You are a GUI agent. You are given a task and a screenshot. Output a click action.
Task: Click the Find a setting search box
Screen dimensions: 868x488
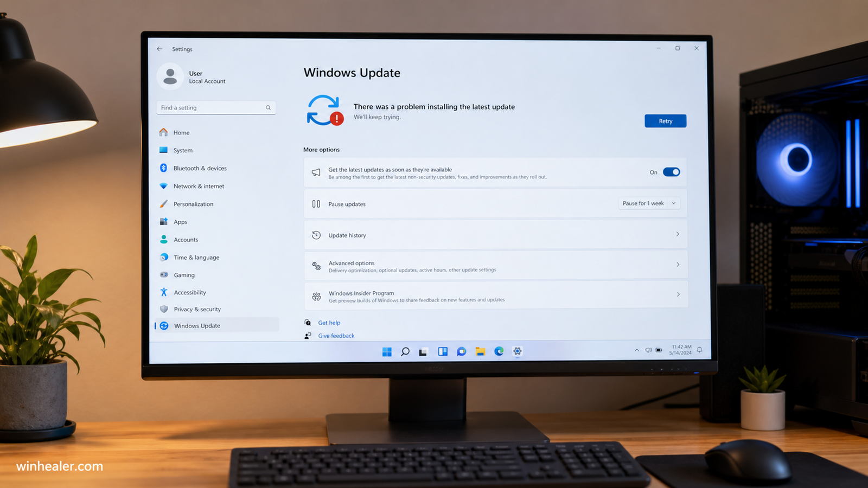pos(216,108)
